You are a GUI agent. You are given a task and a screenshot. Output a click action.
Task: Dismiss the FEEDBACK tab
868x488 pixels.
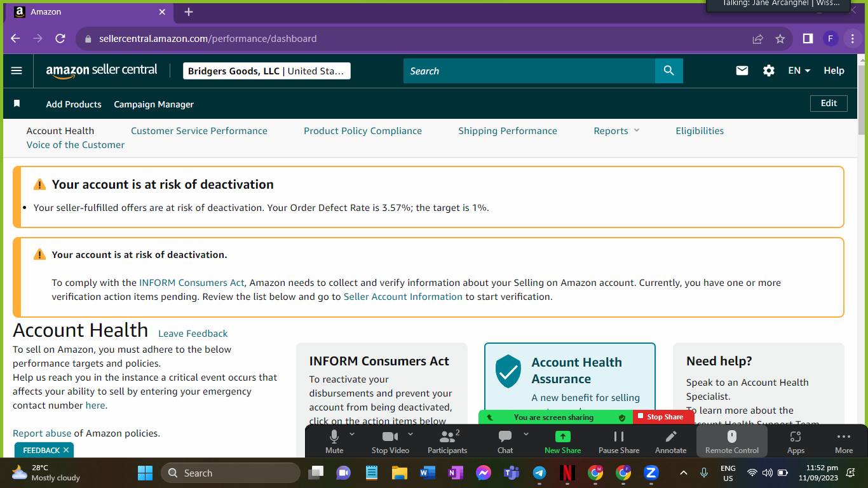66,450
